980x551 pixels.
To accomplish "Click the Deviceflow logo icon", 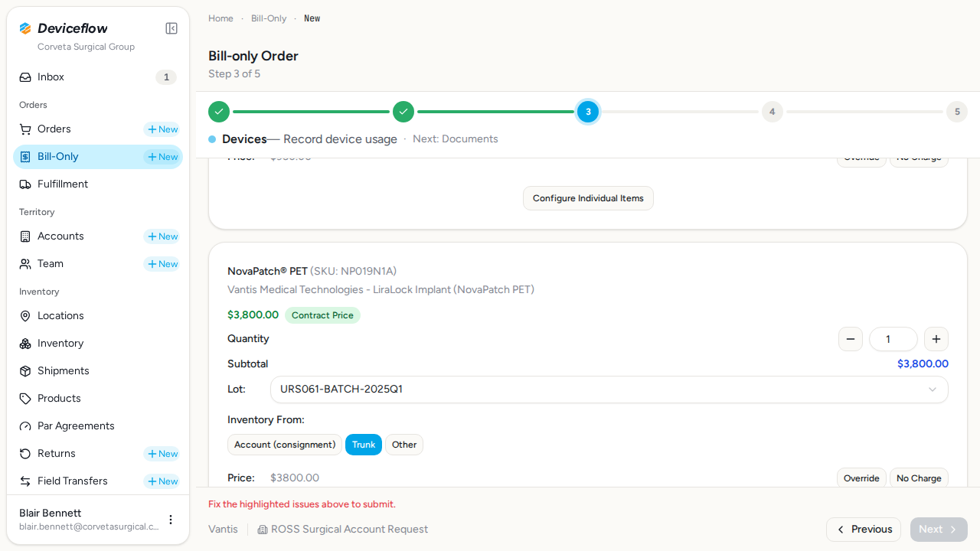I will 25,28.
